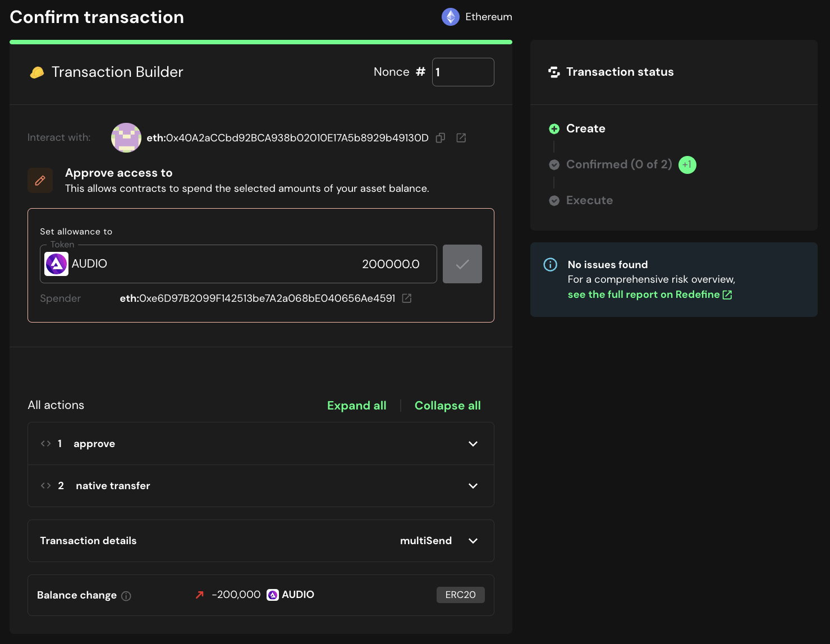Click the contract address avatar identicon
830x644 pixels.
pos(126,137)
